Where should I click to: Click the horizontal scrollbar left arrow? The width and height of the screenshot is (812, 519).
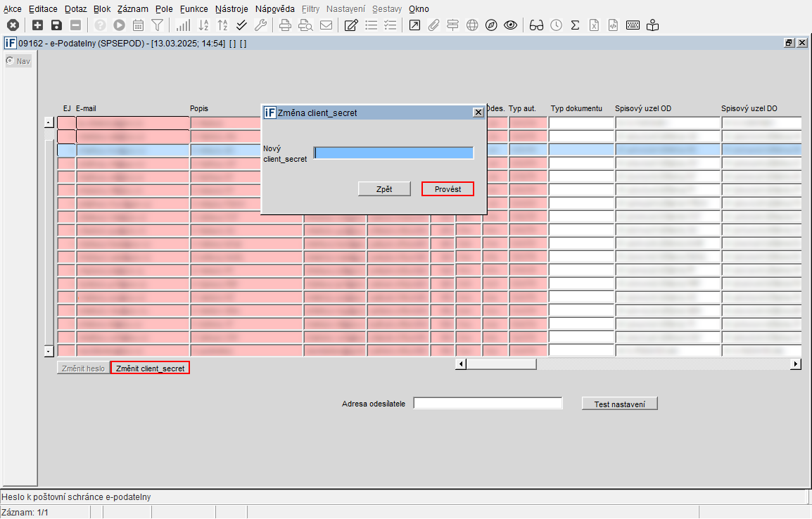coord(460,364)
